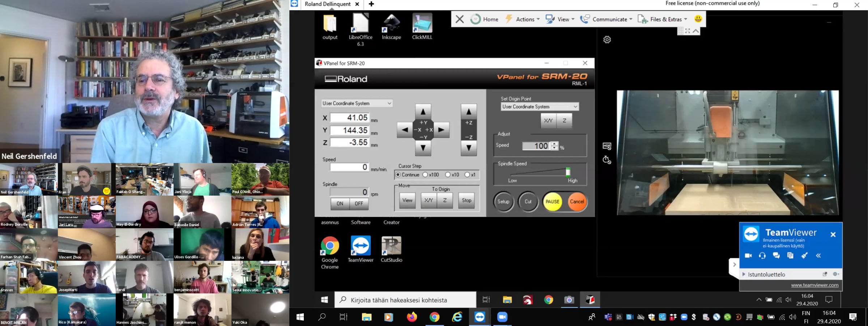
Task: Click the smiley feedback icon in TeamViewer toolbar
Action: 698,19
